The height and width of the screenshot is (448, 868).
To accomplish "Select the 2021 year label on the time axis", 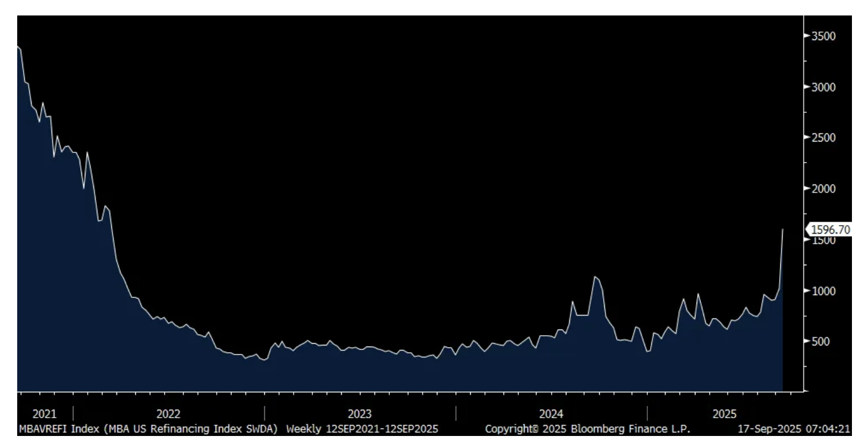I will [x=45, y=414].
